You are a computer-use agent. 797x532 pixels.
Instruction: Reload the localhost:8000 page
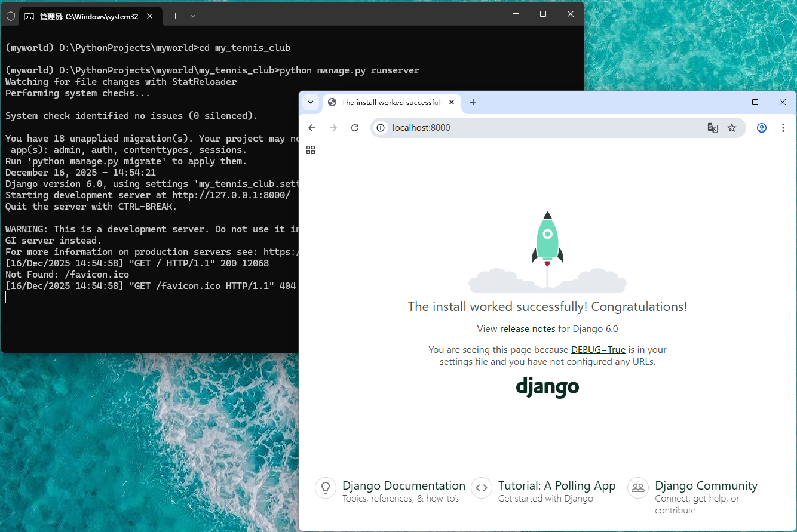pyautogui.click(x=355, y=128)
